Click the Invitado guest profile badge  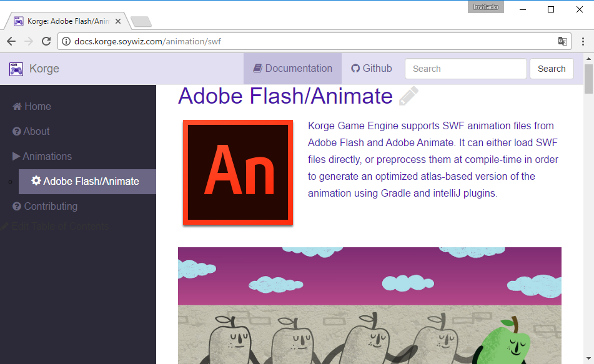pos(486,7)
